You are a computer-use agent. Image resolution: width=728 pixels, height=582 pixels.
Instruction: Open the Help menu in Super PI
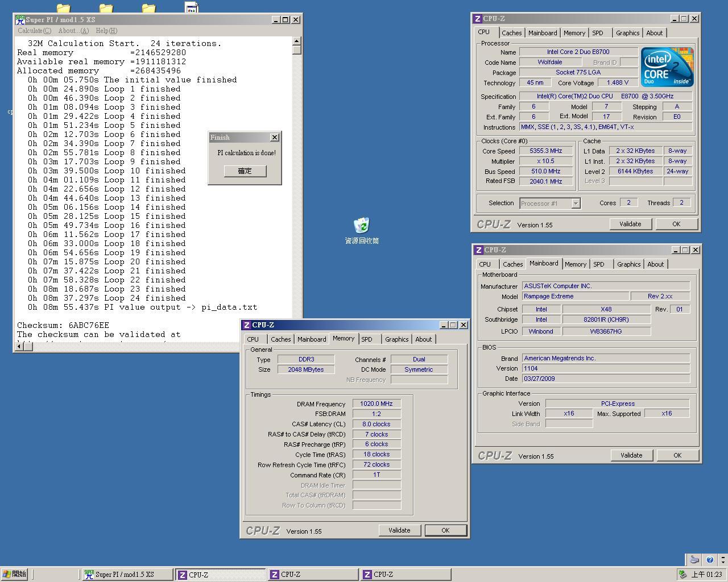[106, 31]
